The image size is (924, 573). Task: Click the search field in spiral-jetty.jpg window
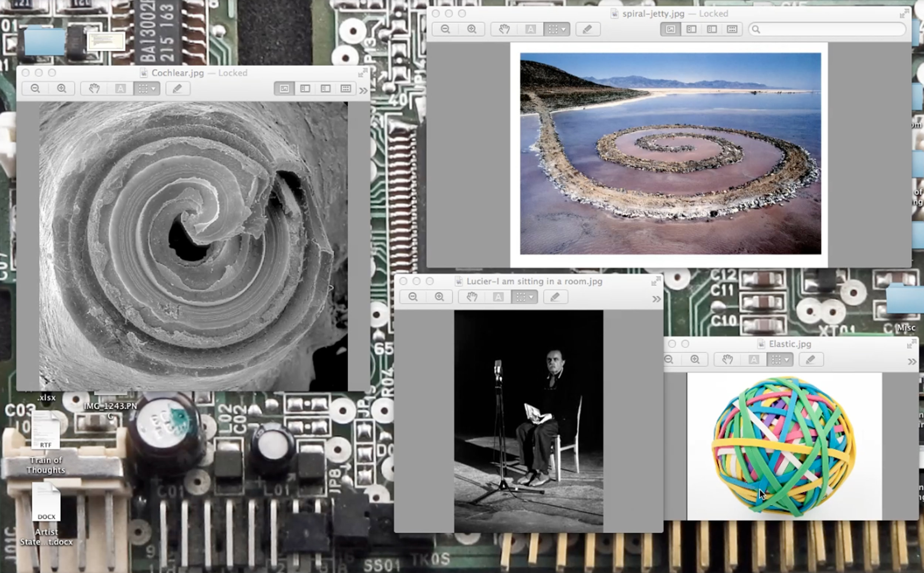click(827, 29)
